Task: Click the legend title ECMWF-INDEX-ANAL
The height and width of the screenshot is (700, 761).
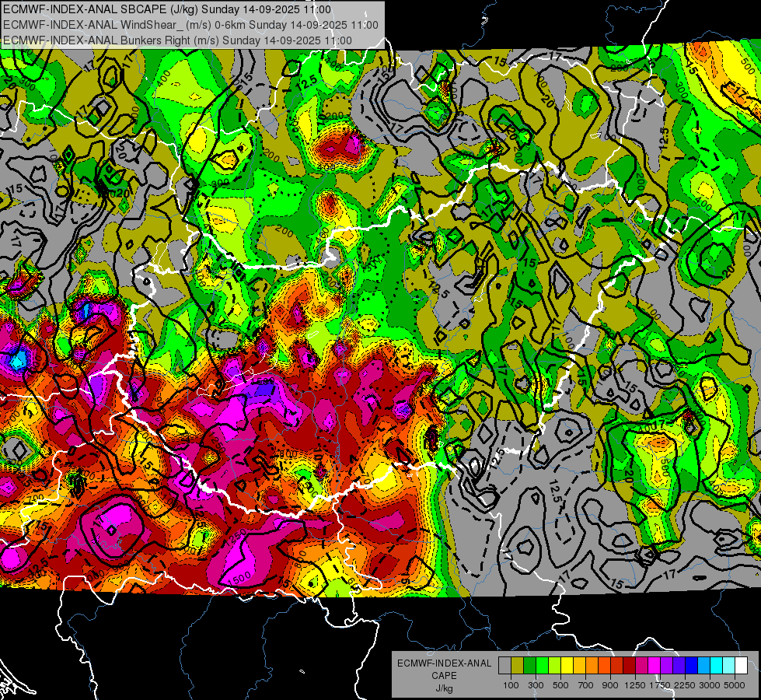Action: point(444,663)
